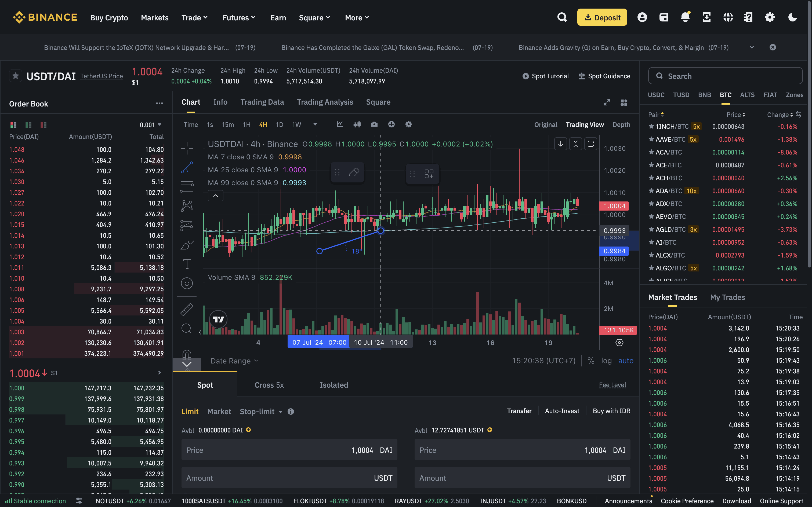This screenshot has height=507, width=812.
Task: Toggle log scale on chart
Action: click(606, 361)
